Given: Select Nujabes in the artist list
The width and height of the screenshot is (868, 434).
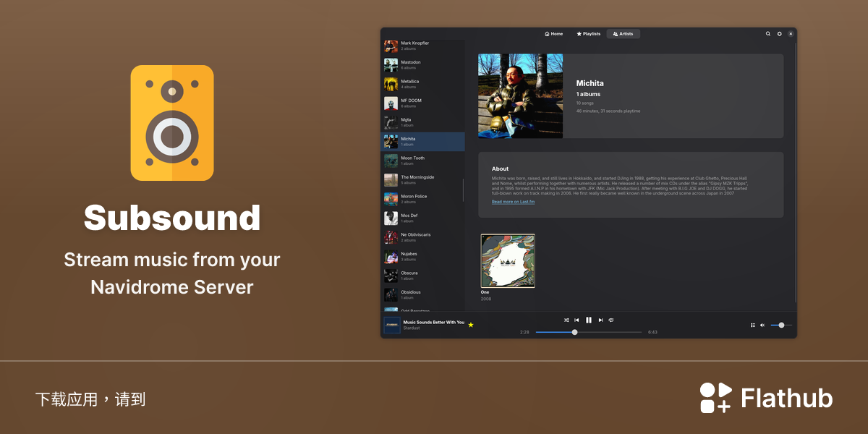Looking at the screenshot, I should [423, 257].
